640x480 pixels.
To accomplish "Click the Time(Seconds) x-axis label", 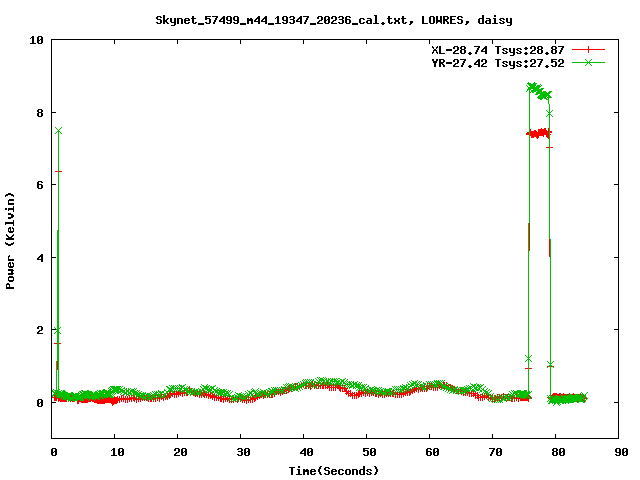I will pos(333,471).
